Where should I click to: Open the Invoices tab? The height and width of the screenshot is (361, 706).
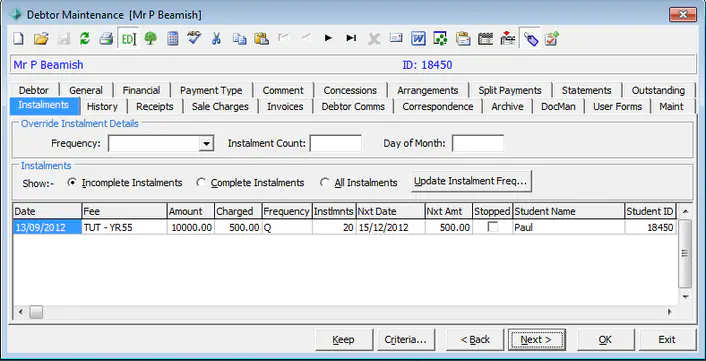(285, 107)
